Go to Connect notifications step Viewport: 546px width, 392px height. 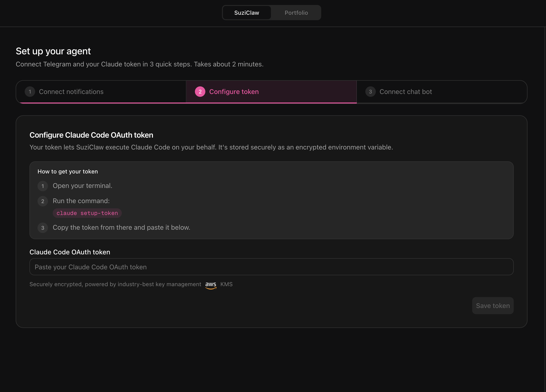click(x=71, y=92)
